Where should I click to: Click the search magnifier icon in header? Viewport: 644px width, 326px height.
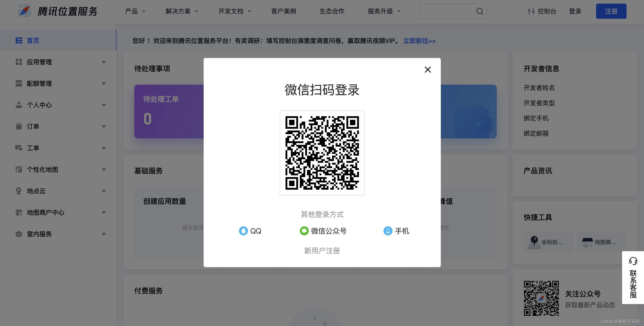(480, 11)
